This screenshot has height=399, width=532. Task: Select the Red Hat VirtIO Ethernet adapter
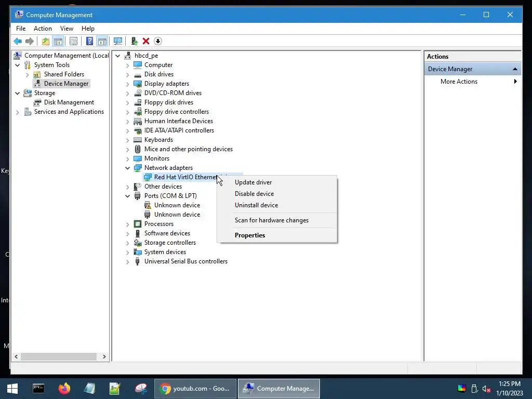point(185,177)
